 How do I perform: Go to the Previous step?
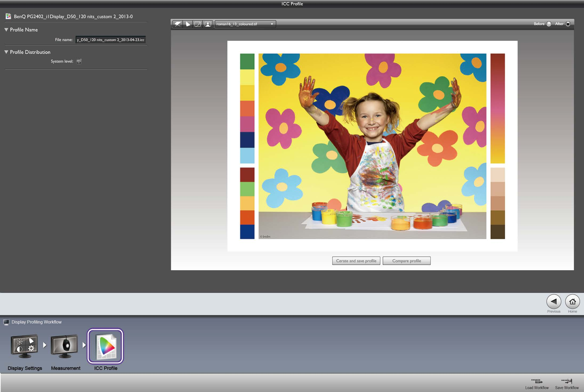(x=554, y=302)
